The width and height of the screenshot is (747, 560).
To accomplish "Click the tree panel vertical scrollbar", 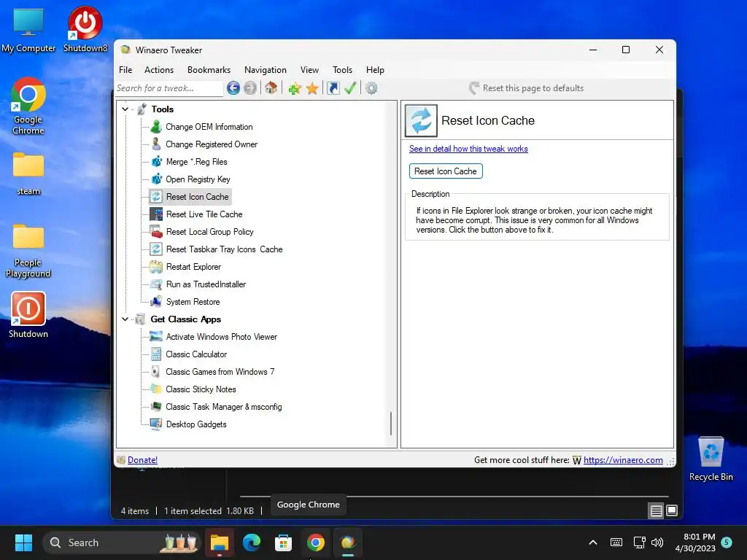I will [x=391, y=424].
